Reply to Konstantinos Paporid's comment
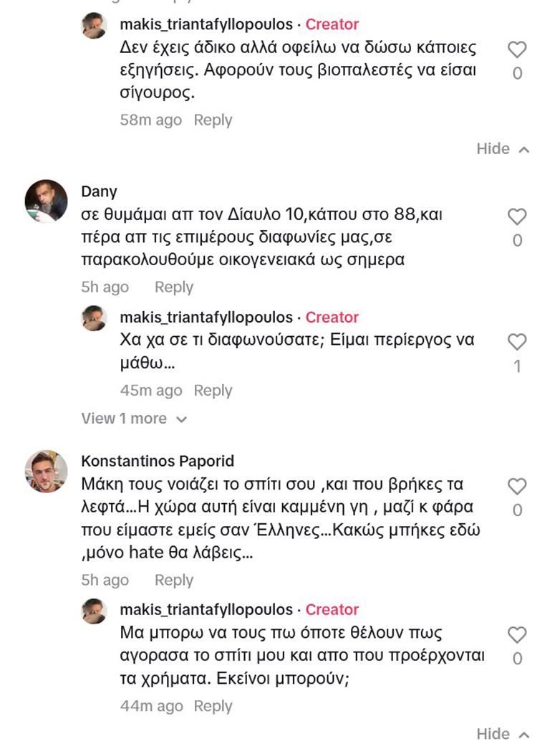This screenshot has height=754, width=560. click(174, 581)
